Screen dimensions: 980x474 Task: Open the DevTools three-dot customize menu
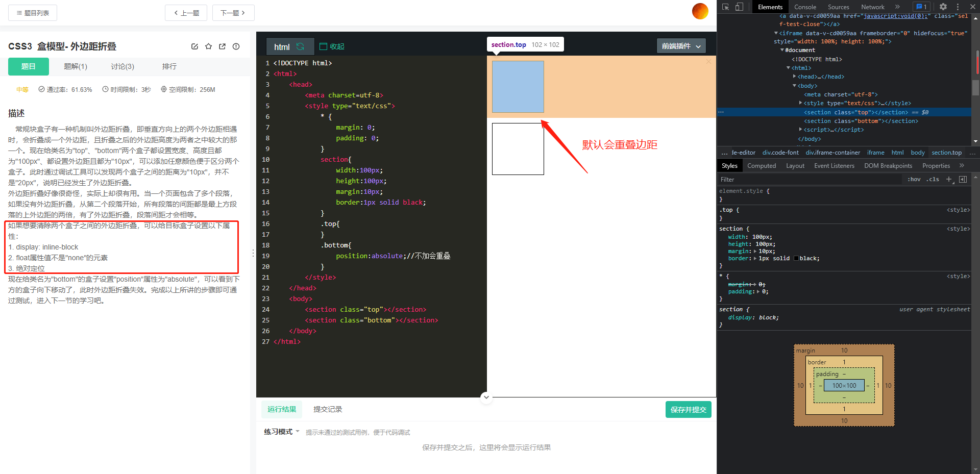click(958, 7)
